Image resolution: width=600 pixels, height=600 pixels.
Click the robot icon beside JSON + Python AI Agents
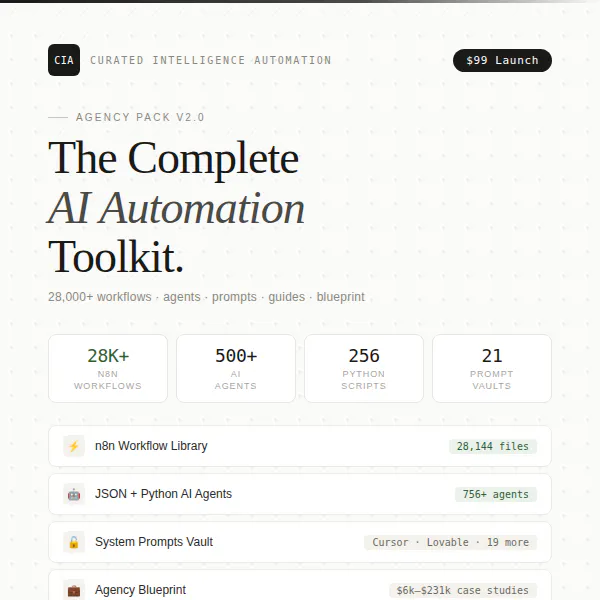click(74, 494)
